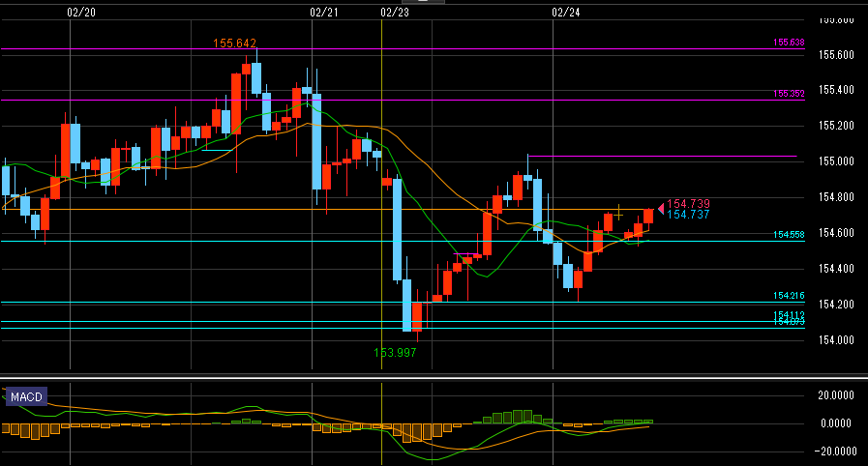Click the lowest red candle above 153.997
Image resolution: width=868 pixels, height=466 pixels.
pos(417,316)
